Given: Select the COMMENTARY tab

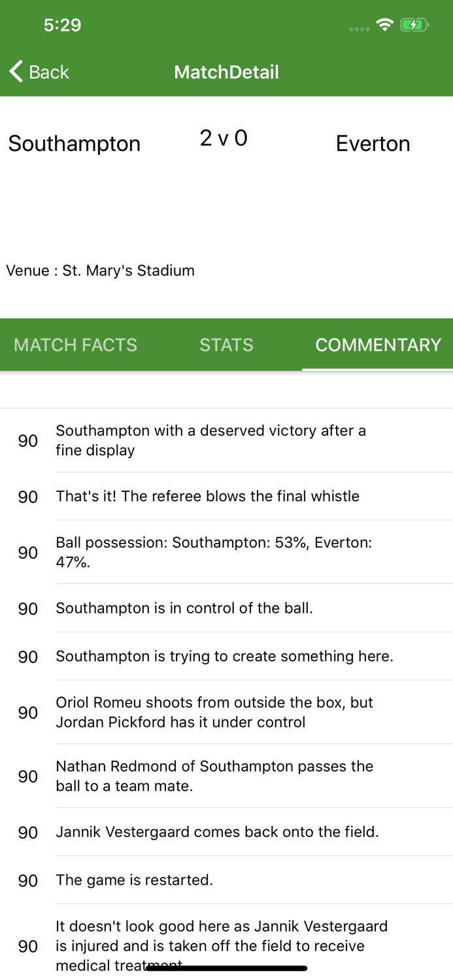Looking at the screenshot, I should click(379, 344).
